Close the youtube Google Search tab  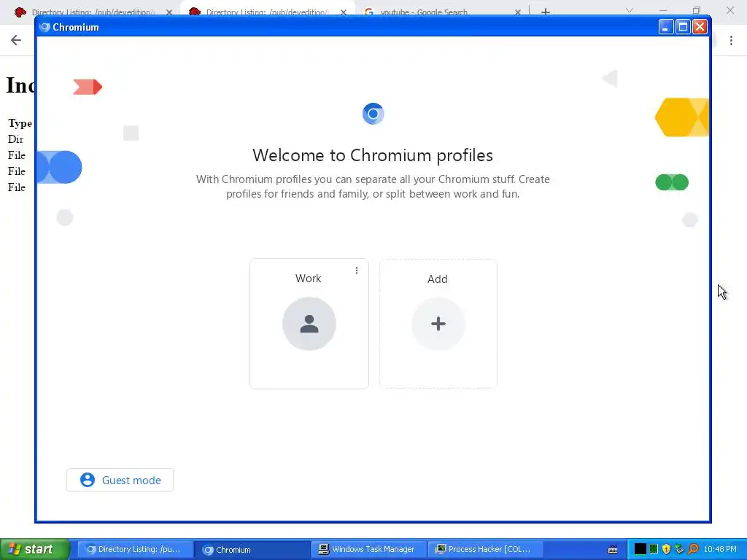coord(518,12)
